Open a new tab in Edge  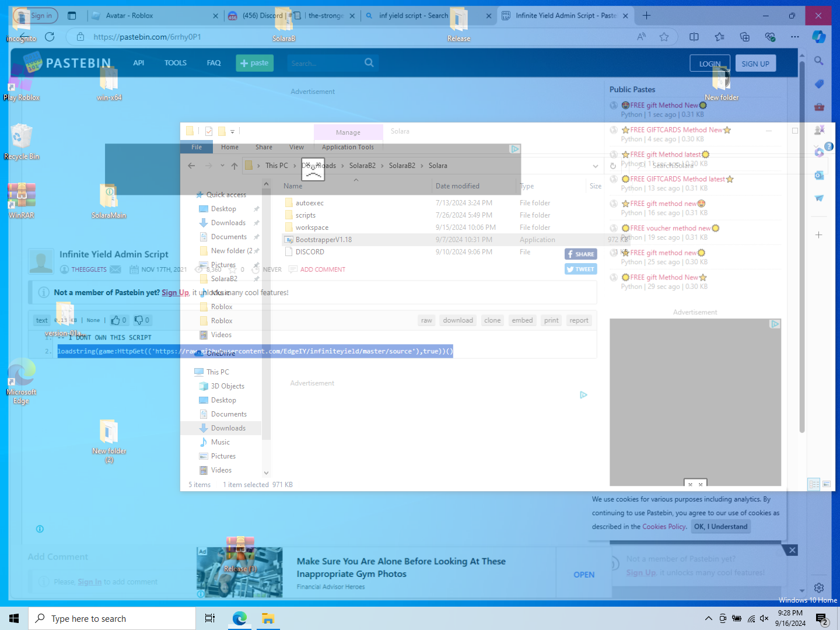646,16
